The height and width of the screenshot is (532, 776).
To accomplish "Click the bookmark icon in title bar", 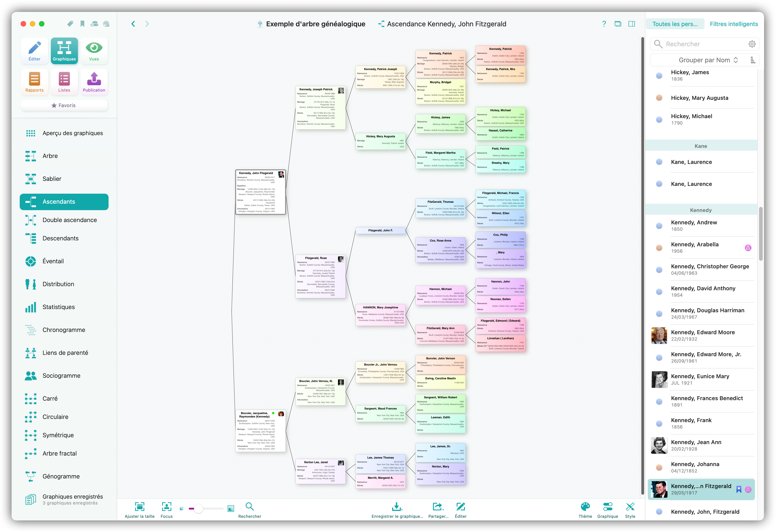I will pos(82,24).
